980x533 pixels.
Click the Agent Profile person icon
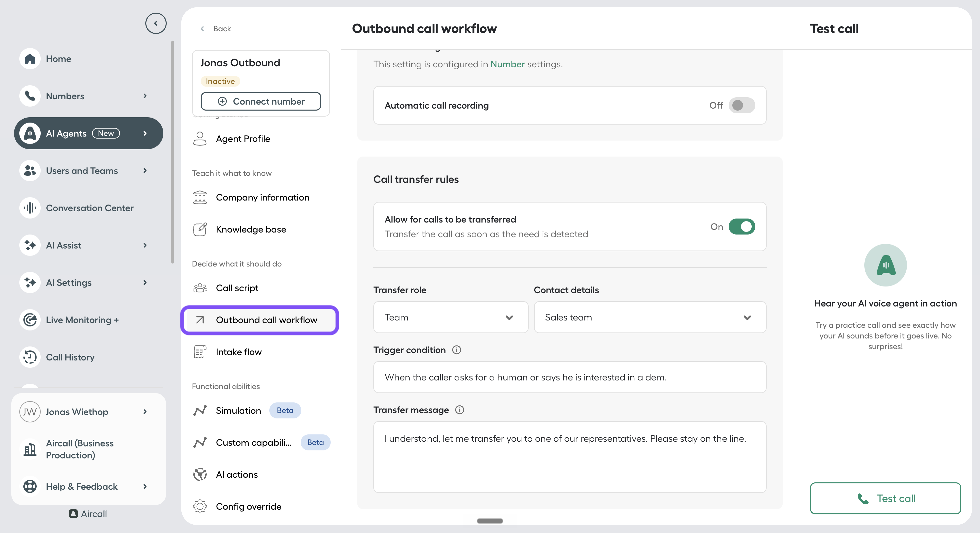point(200,139)
